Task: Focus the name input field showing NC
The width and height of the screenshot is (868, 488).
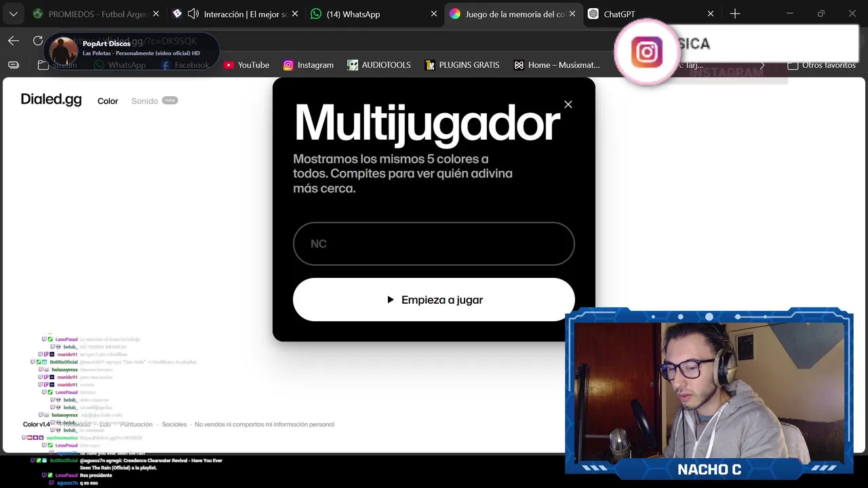Action: (x=434, y=243)
